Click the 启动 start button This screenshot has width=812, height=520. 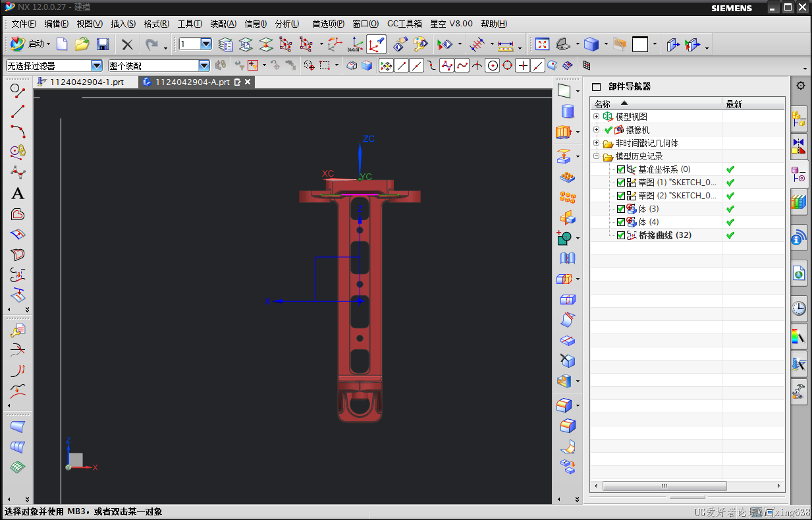coord(36,44)
